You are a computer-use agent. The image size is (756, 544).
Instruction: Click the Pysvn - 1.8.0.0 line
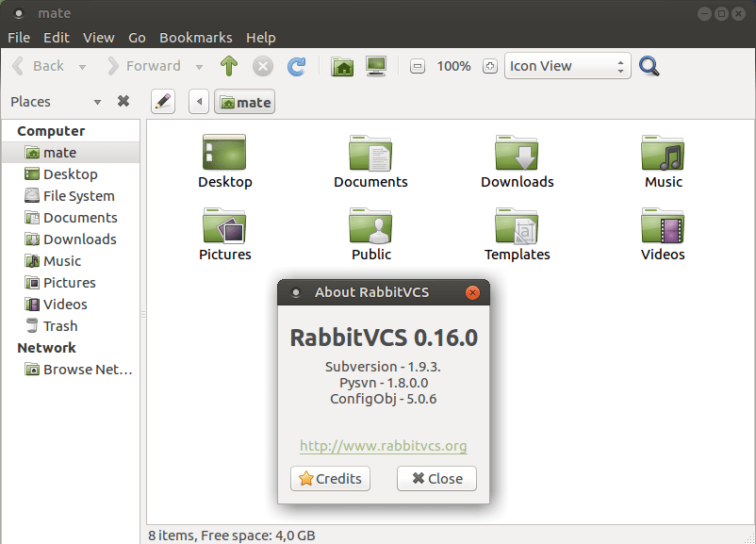[384, 383]
